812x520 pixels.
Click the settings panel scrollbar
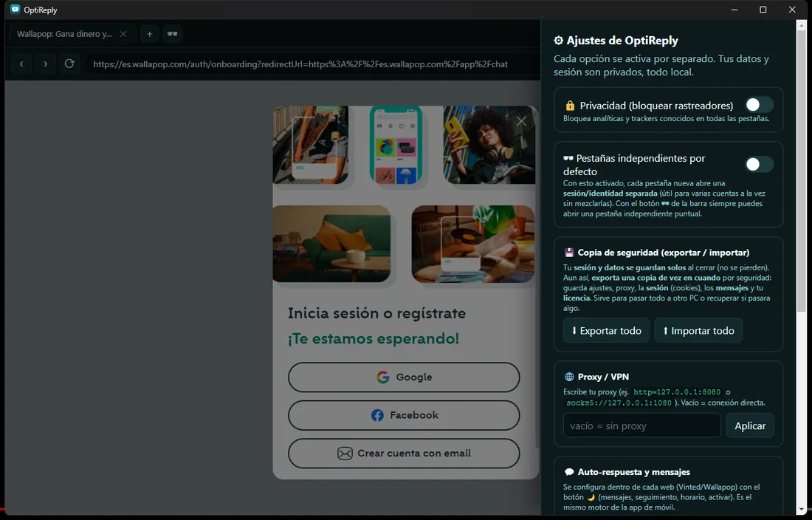coord(802,171)
